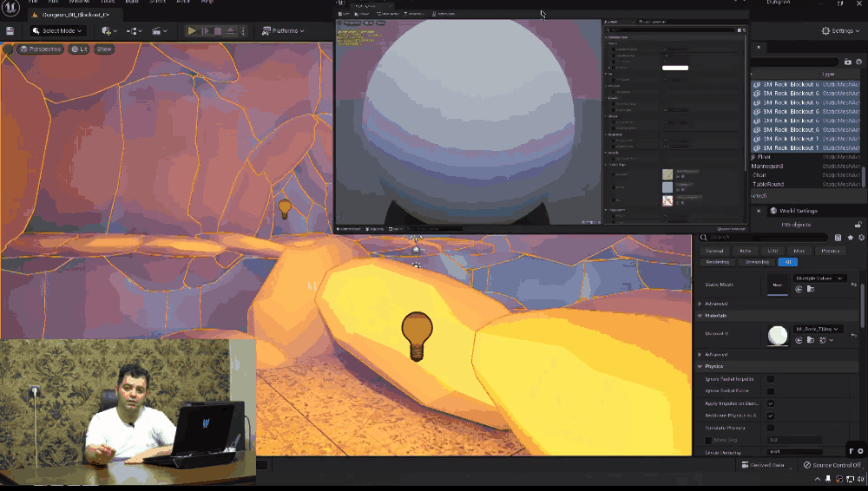Click the light bulb actor in viewport
Viewport: 868px width, 491px height.
tap(417, 336)
